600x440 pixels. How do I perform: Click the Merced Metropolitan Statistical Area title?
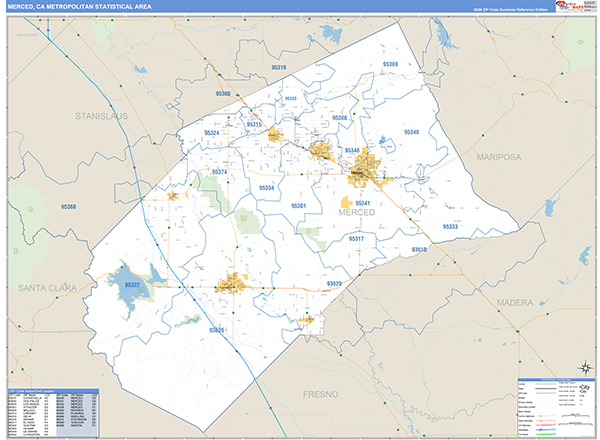[x=80, y=7]
